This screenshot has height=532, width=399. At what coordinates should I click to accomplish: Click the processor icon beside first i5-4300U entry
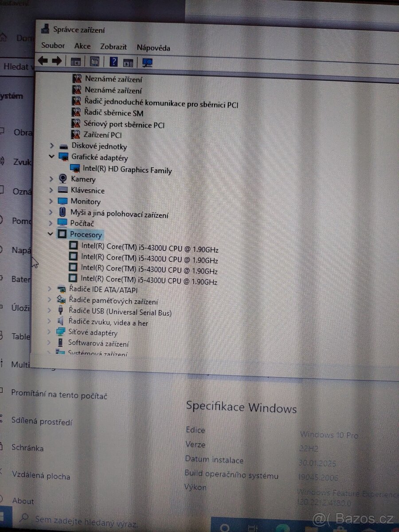(x=74, y=246)
